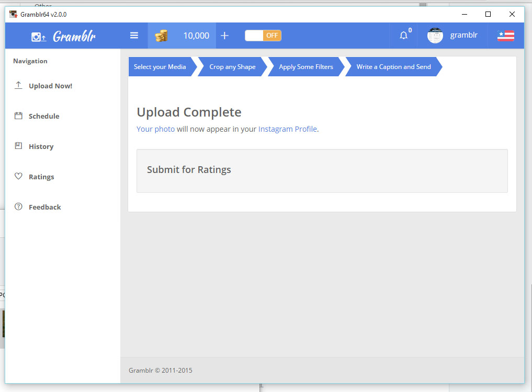Click the Ratings heart icon
Screen dimensions: 532x392
[x=18, y=177]
